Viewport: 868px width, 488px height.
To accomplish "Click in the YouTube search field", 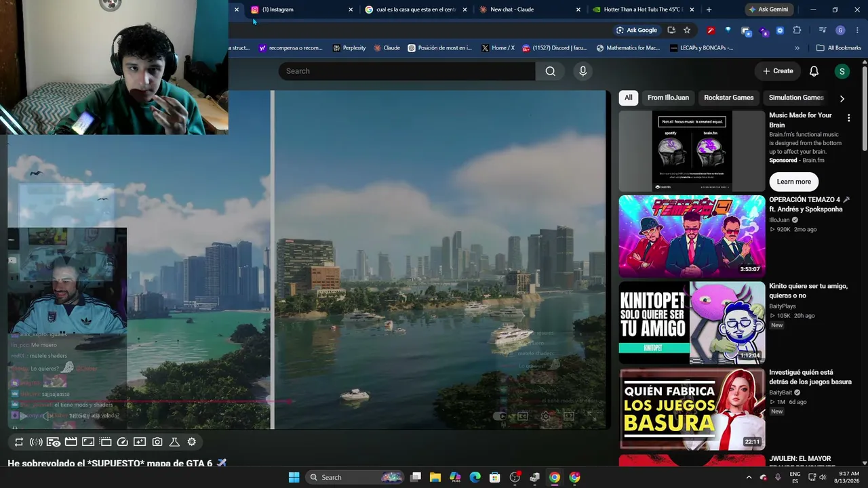I will 407,71.
